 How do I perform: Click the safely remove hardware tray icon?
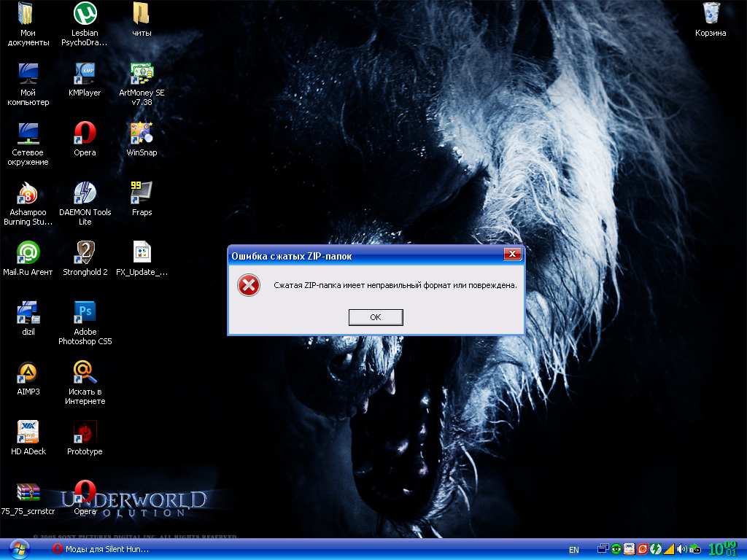(695, 549)
